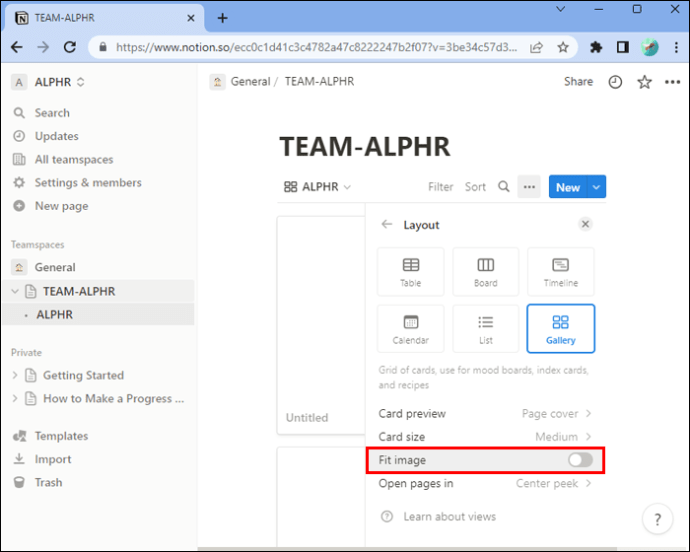
Task: Open the browser extensions puzzle icon
Action: 596,47
